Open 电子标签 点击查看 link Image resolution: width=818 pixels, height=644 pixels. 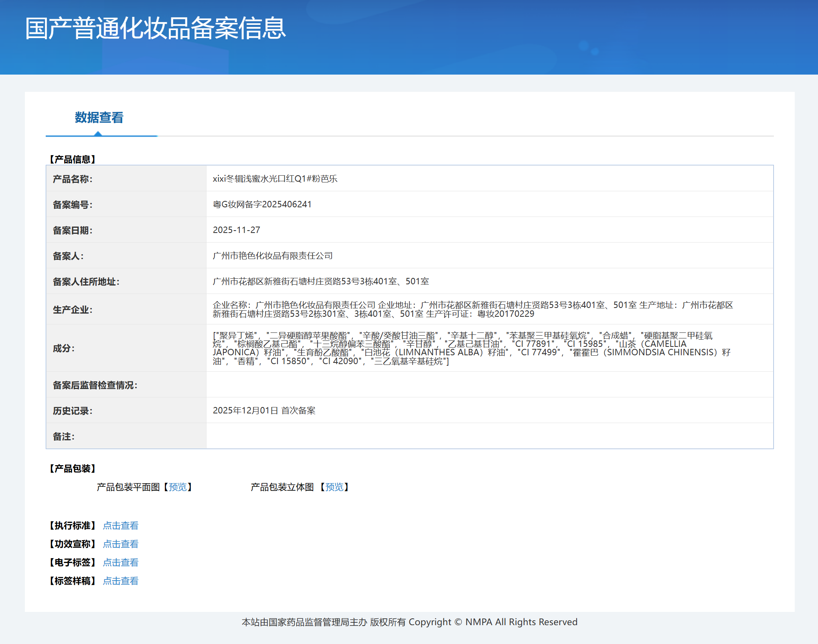click(x=121, y=562)
